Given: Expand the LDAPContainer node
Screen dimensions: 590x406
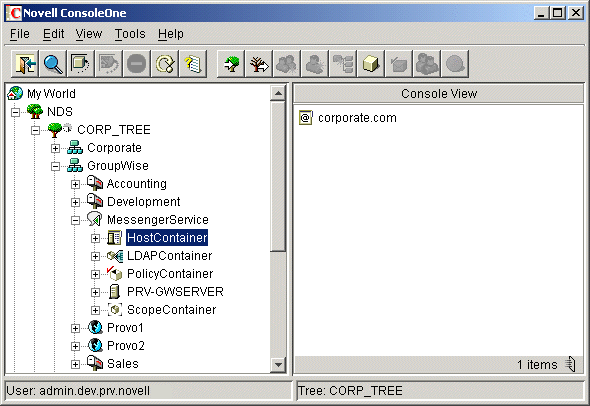Looking at the screenshot, I should pos(95,257).
